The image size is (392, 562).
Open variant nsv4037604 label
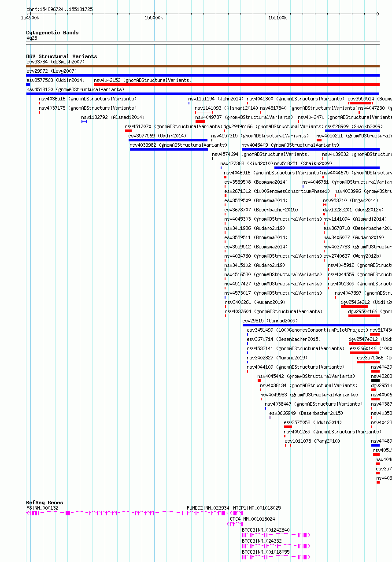pyautogui.click(x=274, y=312)
